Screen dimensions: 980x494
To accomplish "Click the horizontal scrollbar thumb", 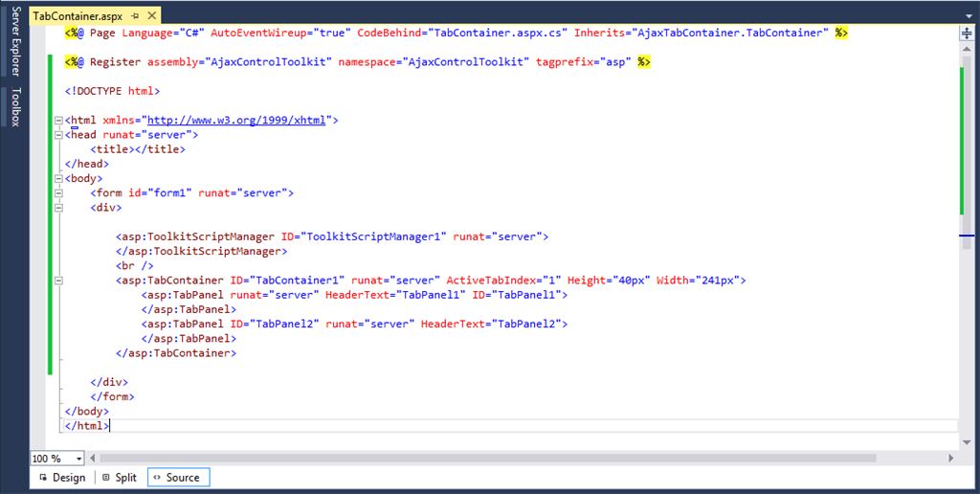I will pyautogui.click(x=488, y=459).
